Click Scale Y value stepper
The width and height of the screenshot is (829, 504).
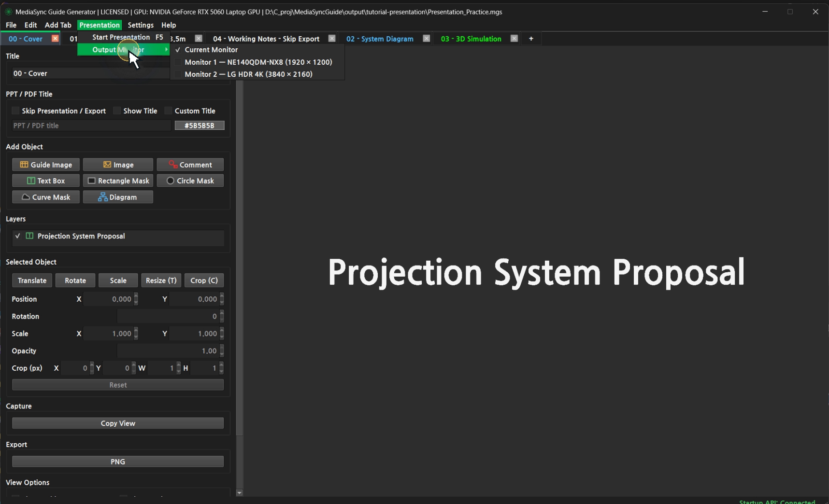(222, 334)
